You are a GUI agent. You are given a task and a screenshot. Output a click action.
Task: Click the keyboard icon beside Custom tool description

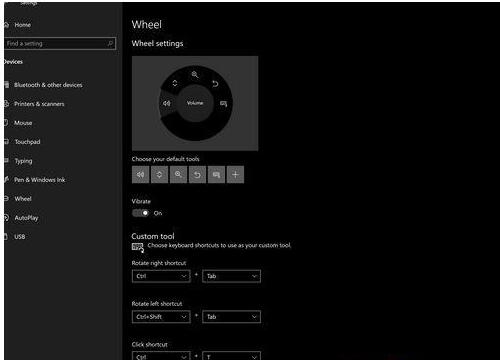click(138, 247)
